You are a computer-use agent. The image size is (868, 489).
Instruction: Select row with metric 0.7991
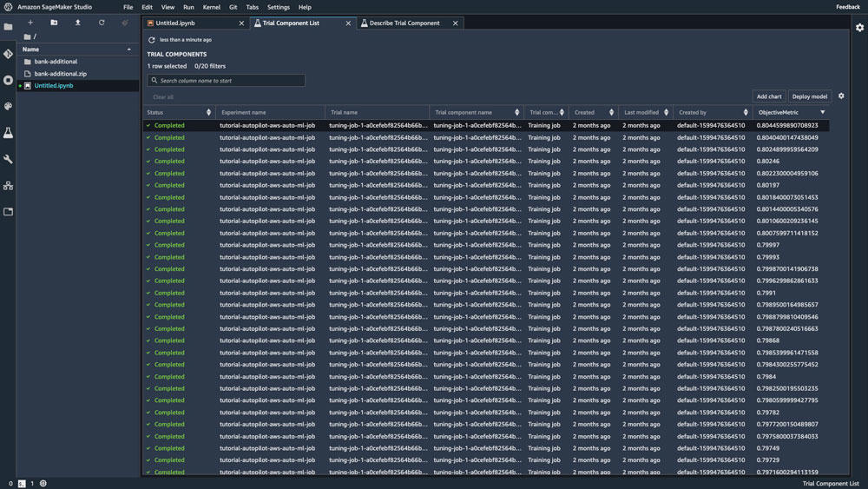(x=486, y=293)
